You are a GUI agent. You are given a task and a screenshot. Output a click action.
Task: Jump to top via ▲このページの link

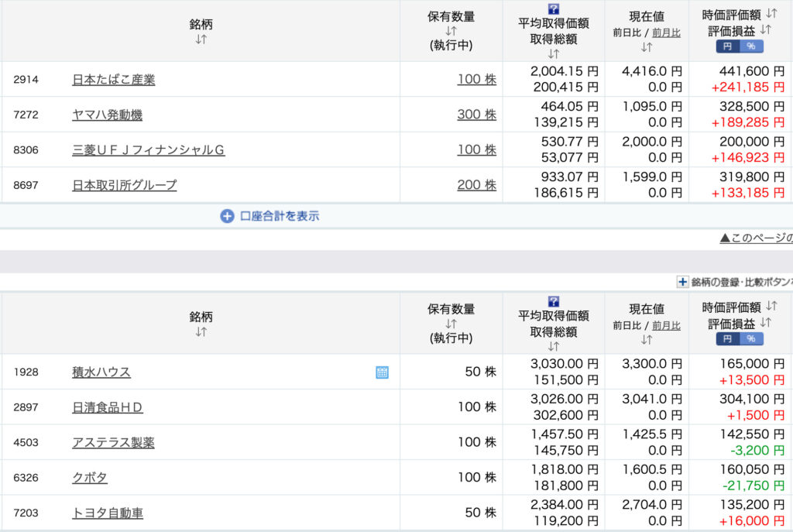pyautogui.click(x=756, y=238)
